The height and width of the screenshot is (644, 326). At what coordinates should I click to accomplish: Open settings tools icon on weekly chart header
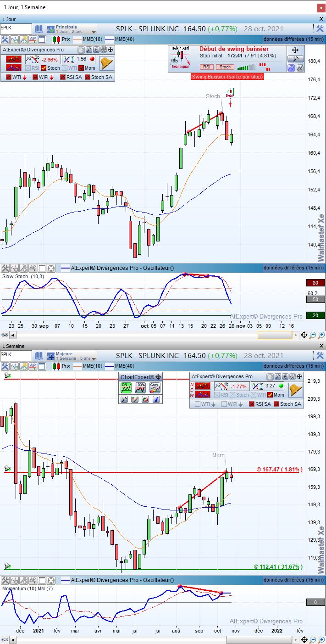[x=320, y=355]
